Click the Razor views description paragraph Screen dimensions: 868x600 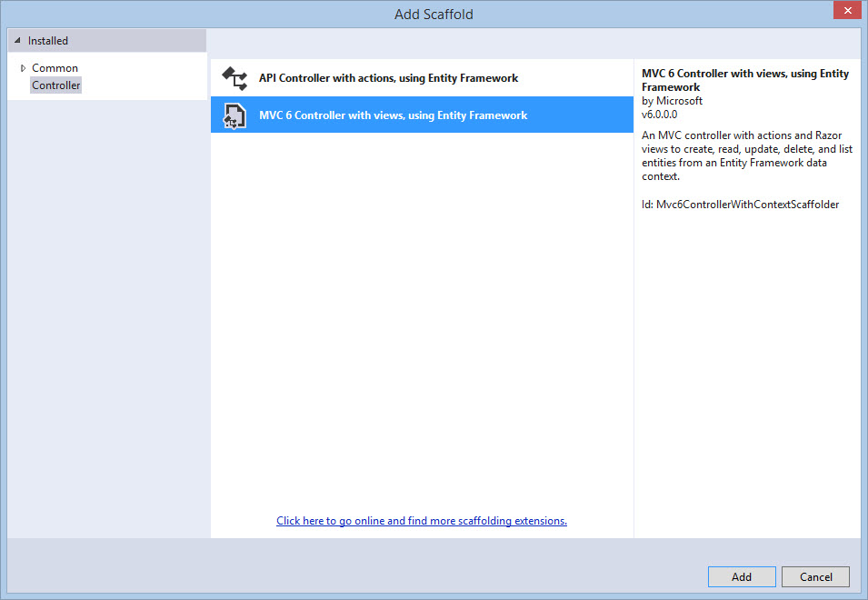747,155
